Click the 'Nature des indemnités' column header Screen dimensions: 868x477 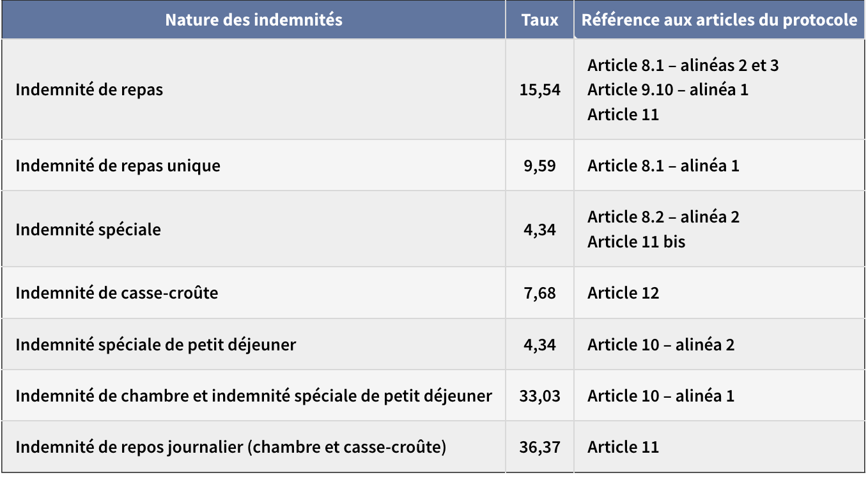[x=253, y=20]
